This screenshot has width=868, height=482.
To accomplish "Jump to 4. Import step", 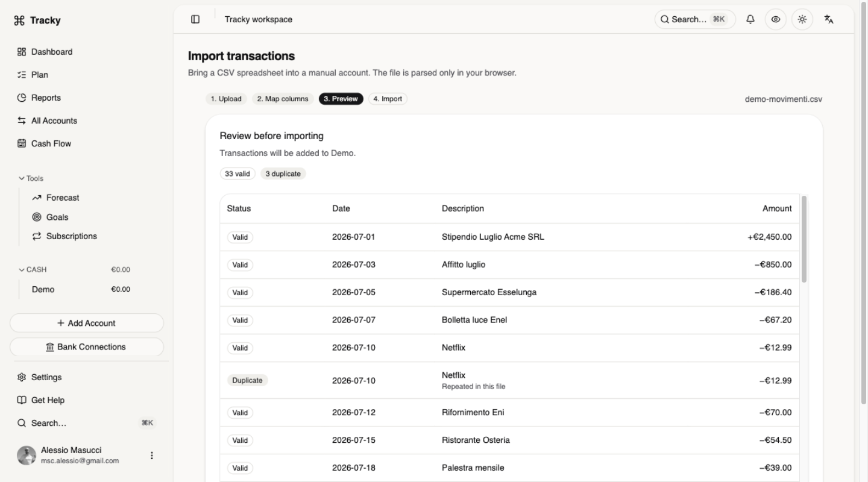I will point(388,99).
